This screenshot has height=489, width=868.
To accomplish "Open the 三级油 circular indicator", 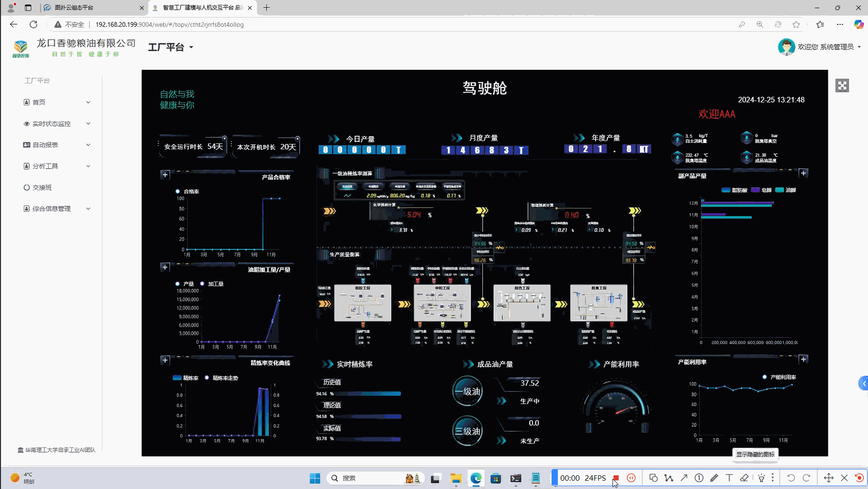I will click(467, 431).
